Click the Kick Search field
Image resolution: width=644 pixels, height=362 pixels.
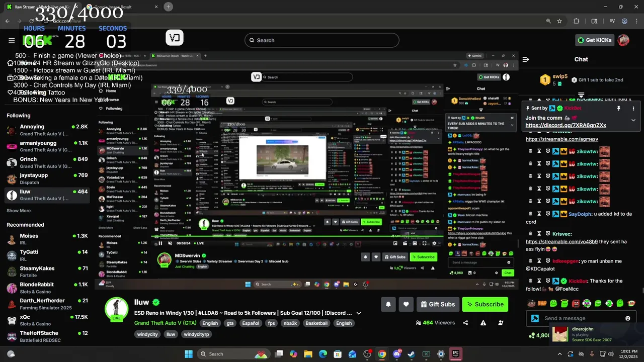point(322,40)
